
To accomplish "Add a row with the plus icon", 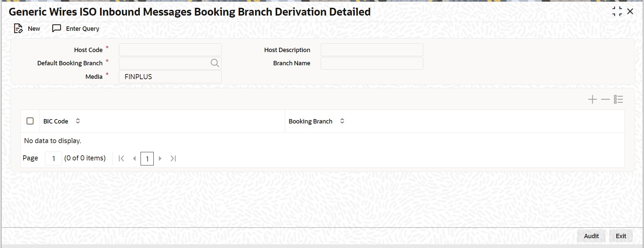I will (592, 99).
